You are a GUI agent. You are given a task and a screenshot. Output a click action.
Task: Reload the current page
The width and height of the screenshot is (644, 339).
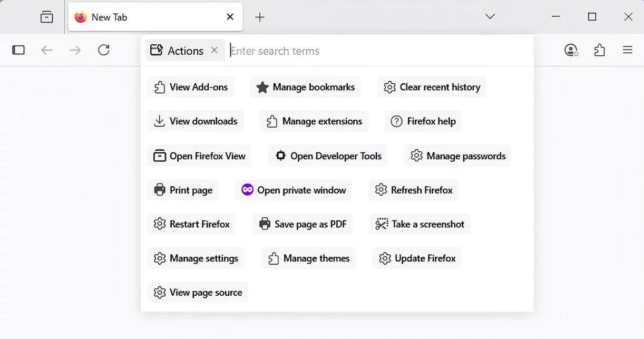click(104, 50)
